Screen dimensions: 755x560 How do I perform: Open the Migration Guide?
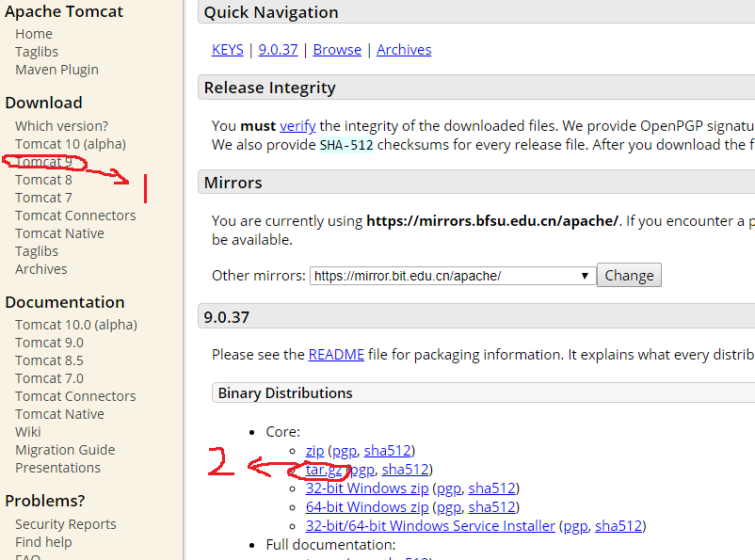(65, 450)
